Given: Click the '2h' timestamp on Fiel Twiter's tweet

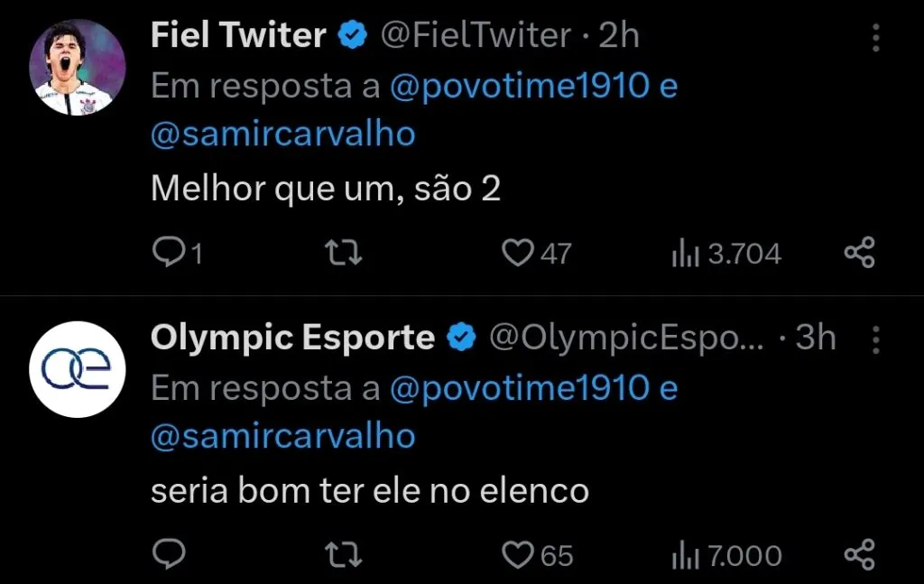Looking at the screenshot, I should point(618,34).
